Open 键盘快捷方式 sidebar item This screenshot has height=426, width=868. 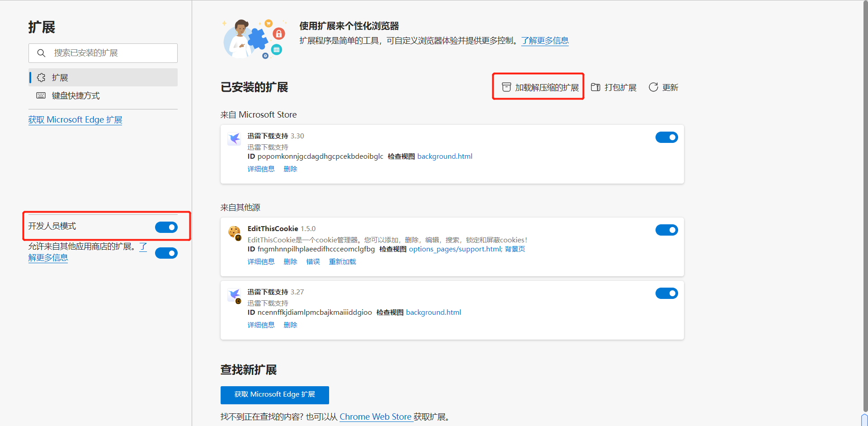103,95
